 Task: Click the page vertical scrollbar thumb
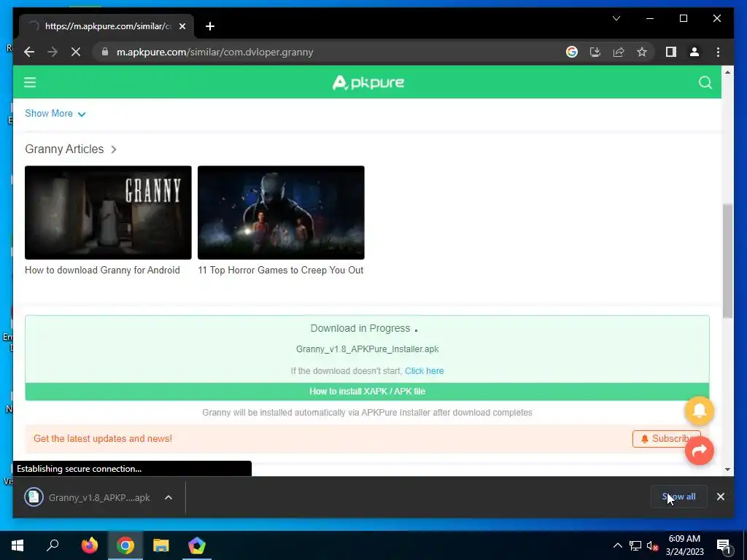tap(727, 260)
